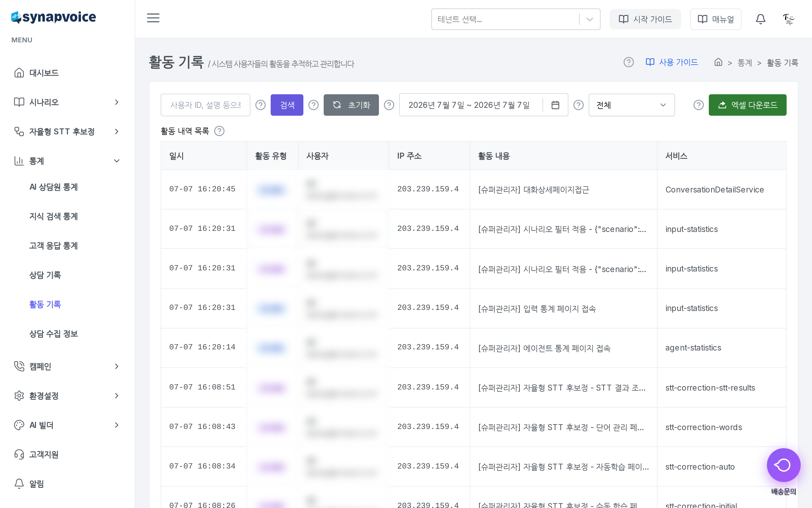Click the 자동학습 페이 activity cell

(x=563, y=467)
